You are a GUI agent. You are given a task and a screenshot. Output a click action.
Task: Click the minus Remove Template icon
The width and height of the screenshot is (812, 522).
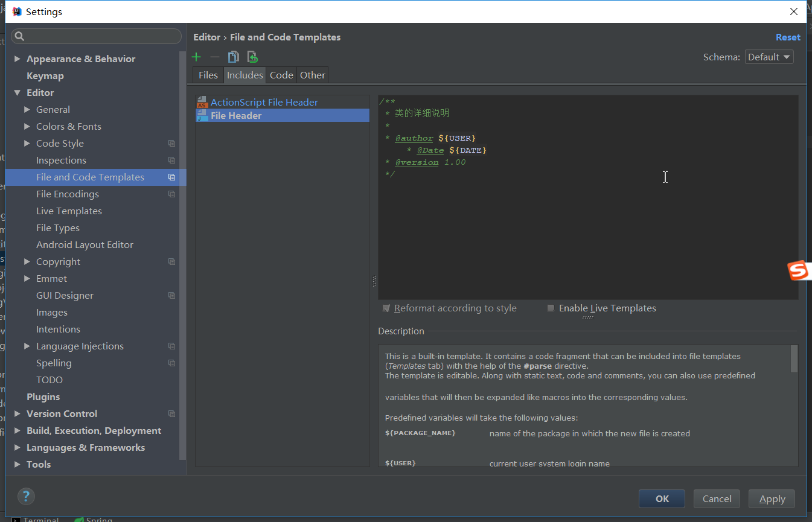215,57
